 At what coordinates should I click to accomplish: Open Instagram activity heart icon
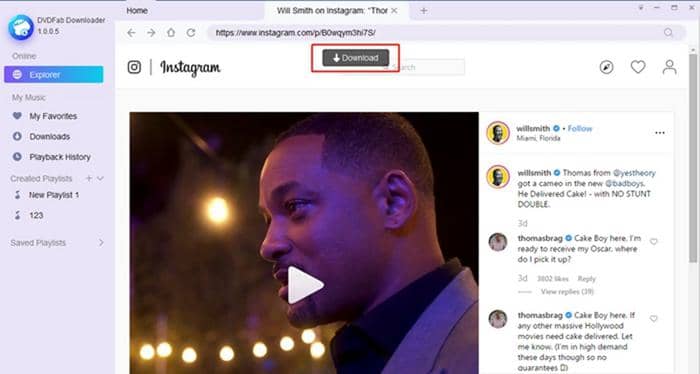(x=638, y=67)
